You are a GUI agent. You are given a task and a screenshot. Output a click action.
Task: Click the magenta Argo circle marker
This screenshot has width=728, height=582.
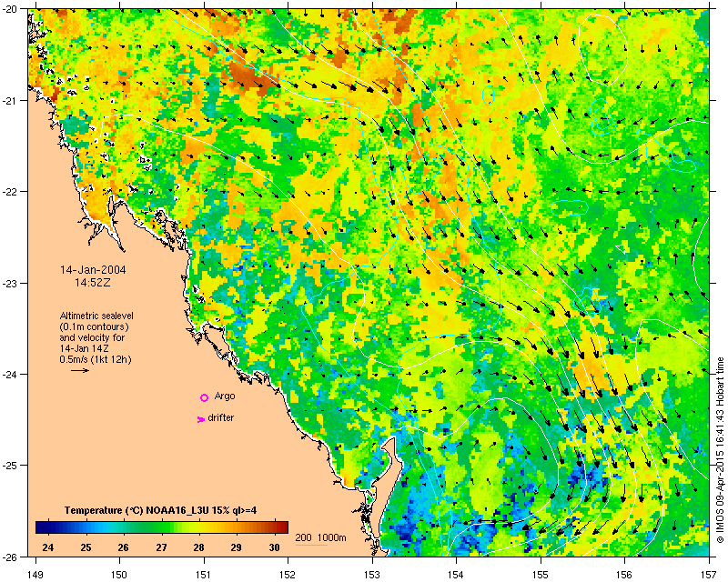(x=204, y=397)
